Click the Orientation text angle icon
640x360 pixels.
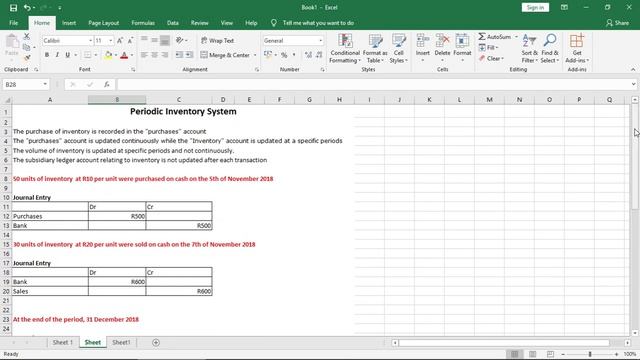[180, 40]
